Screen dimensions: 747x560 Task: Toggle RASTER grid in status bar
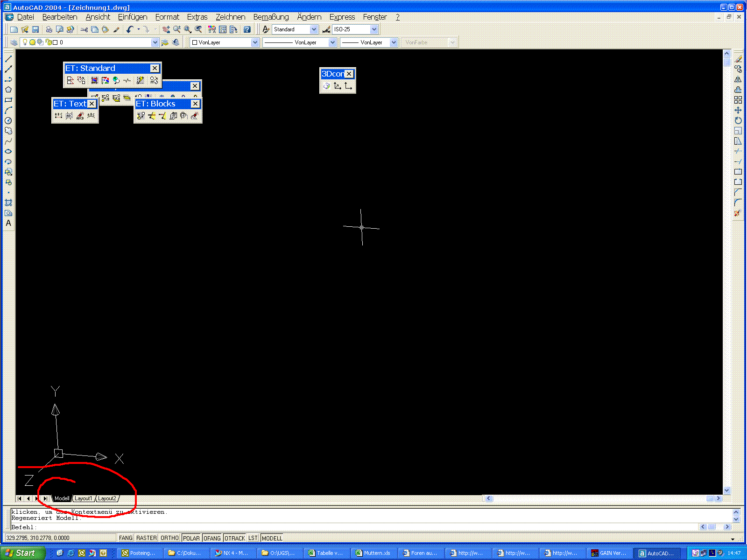tap(147, 538)
